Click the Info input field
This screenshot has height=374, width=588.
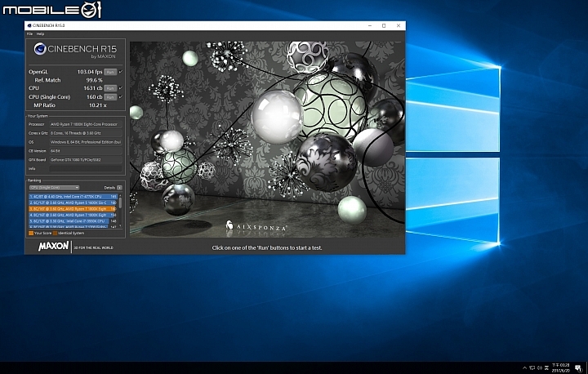[x=86, y=169]
